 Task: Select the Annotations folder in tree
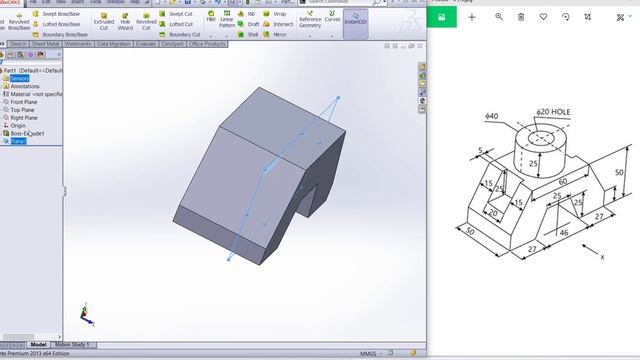(x=25, y=86)
